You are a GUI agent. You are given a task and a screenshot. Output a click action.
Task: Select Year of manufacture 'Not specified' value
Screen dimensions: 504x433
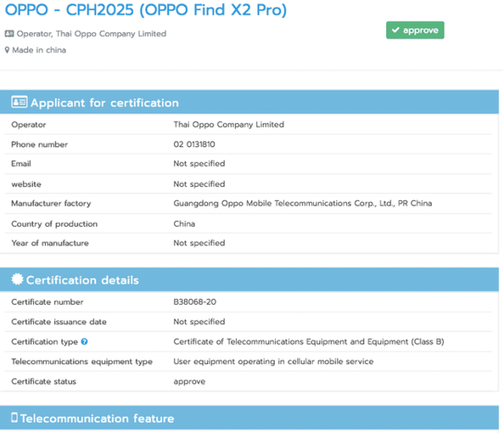tap(199, 243)
